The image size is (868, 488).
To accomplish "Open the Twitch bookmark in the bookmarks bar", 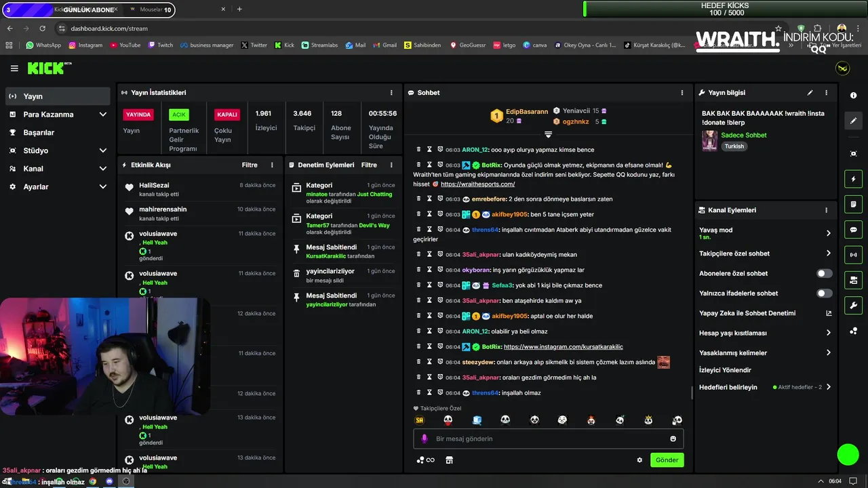I will (x=160, y=45).
